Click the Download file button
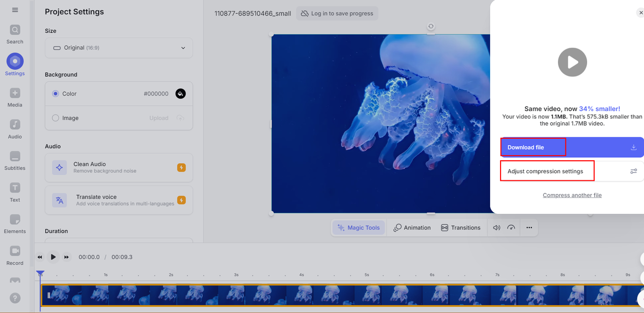 [x=572, y=147]
